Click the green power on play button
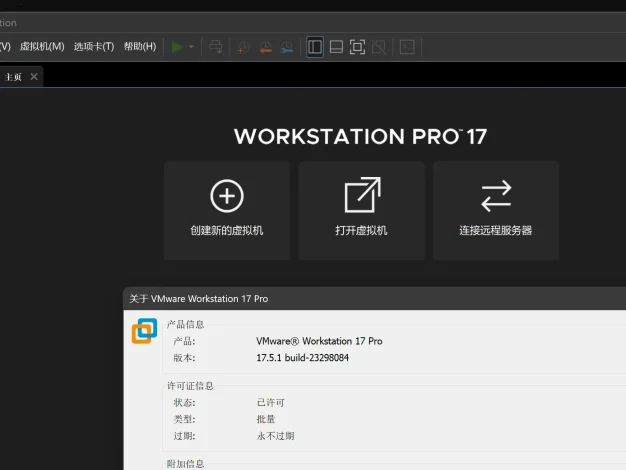Image resolution: width=626 pixels, height=470 pixels. 177,47
